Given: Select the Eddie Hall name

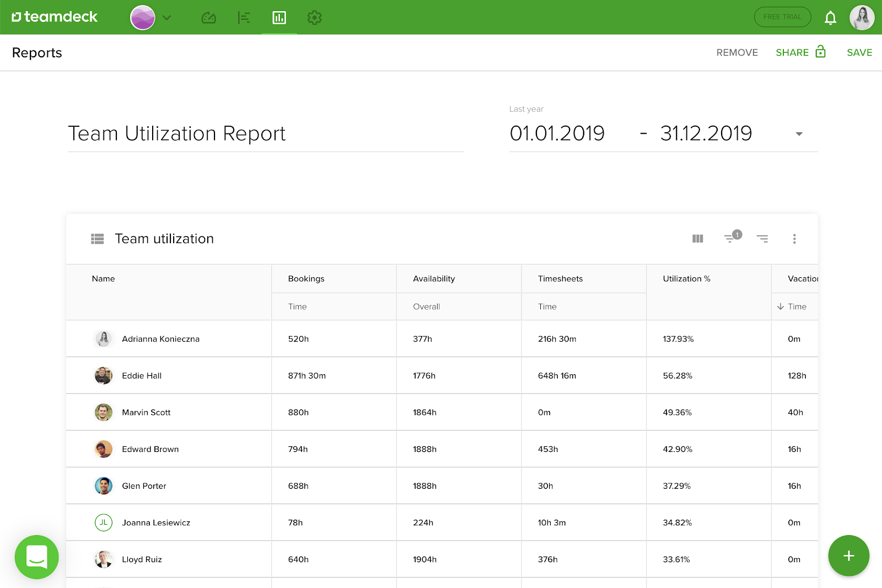Looking at the screenshot, I should click(x=142, y=376).
